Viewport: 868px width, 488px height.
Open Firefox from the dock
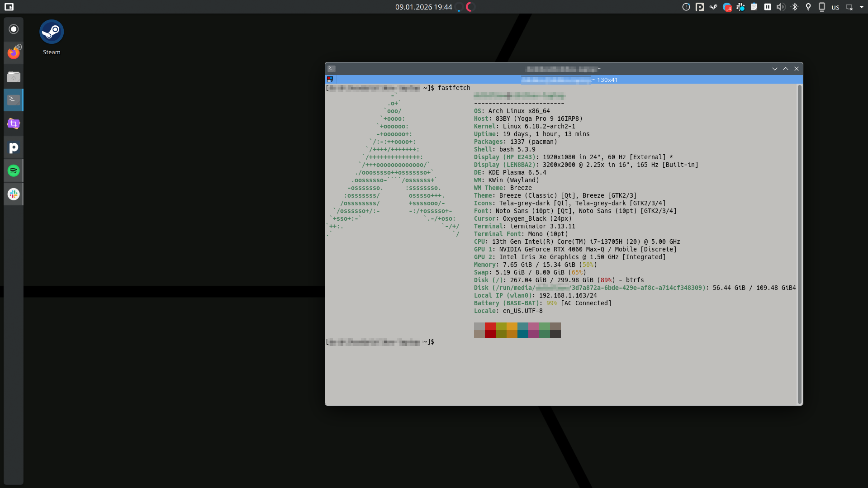pyautogui.click(x=14, y=53)
